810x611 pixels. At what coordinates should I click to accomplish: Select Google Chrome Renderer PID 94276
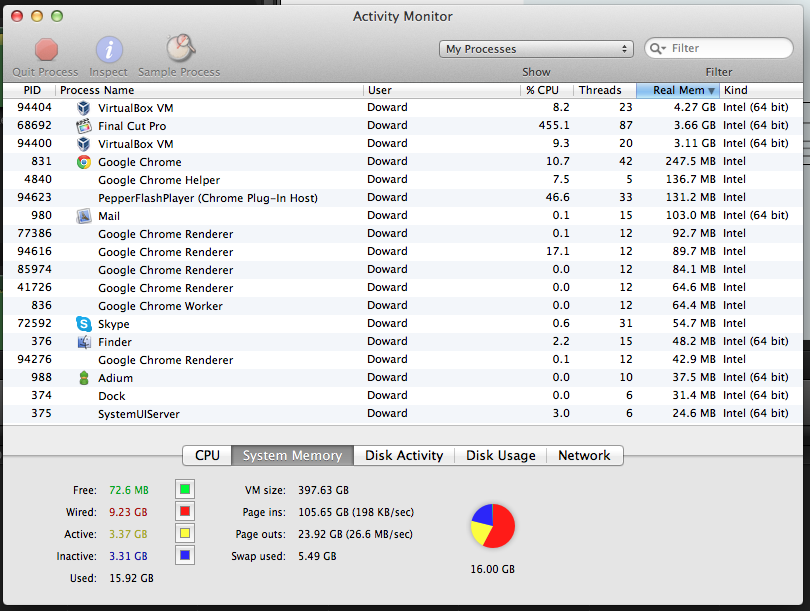pos(403,360)
